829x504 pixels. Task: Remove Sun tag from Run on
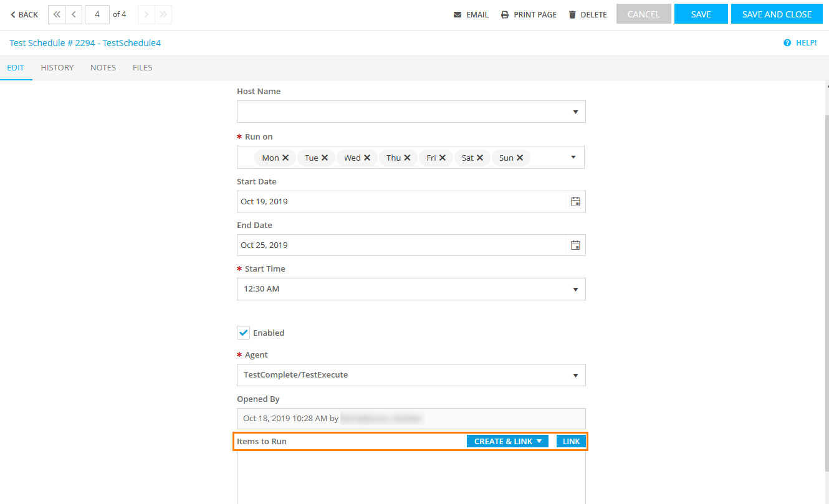[520, 158]
